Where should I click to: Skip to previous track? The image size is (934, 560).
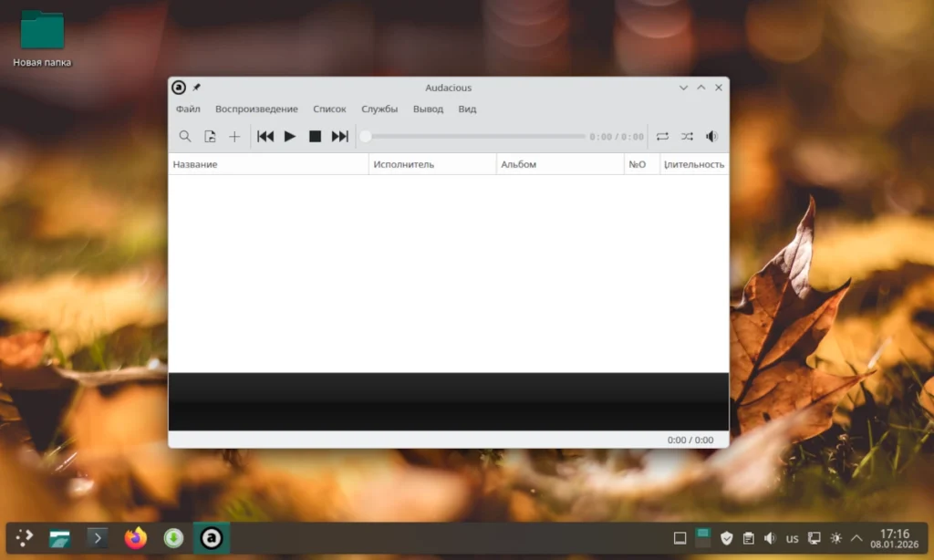coord(265,137)
